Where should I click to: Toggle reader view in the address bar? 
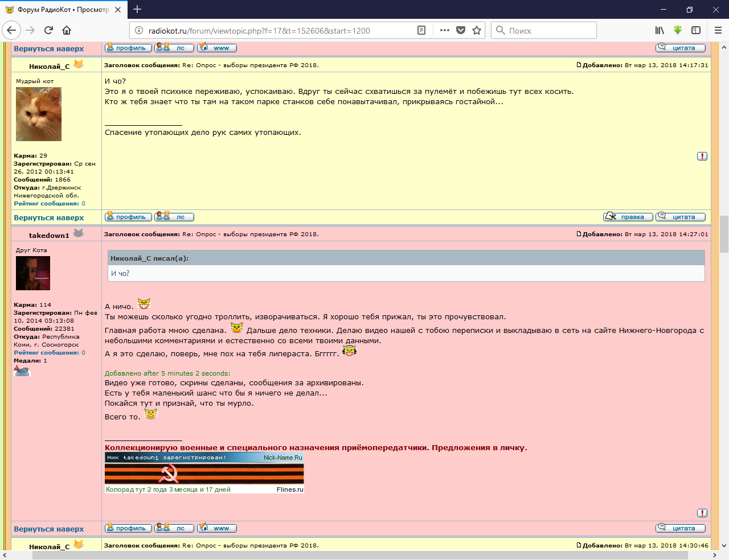point(421,30)
